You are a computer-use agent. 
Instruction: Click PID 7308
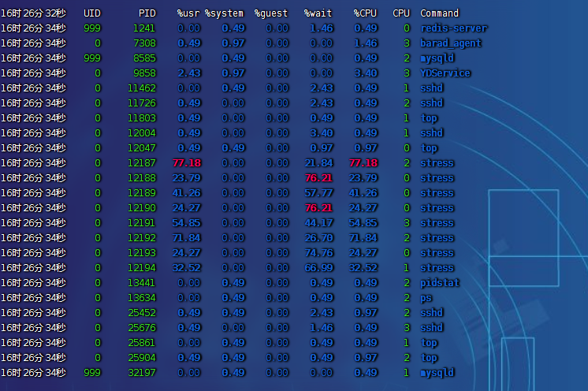click(x=144, y=43)
